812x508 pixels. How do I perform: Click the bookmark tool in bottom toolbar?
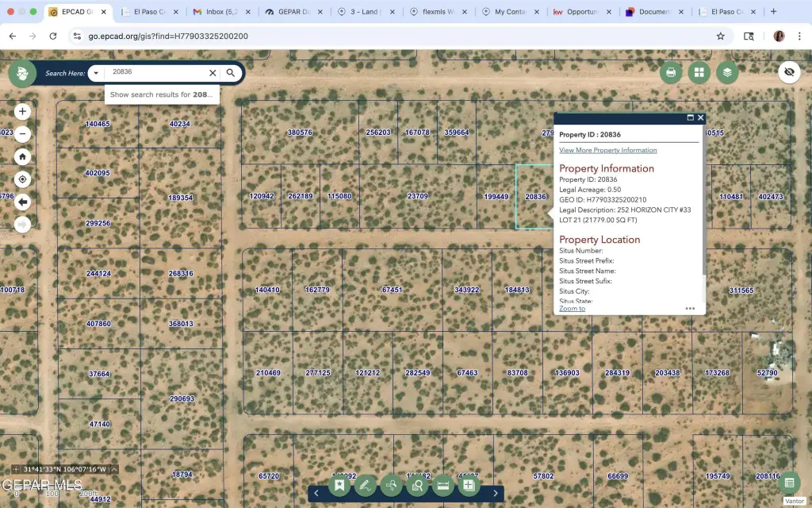(x=339, y=485)
